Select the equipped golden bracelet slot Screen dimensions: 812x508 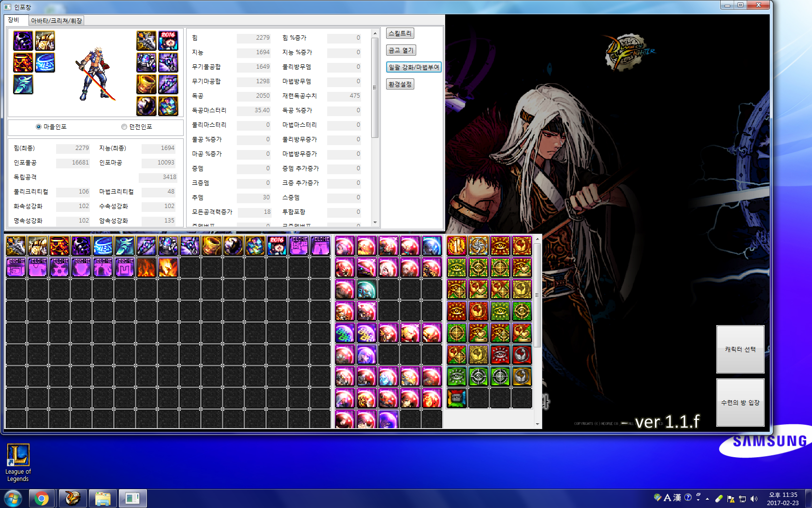point(146,85)
